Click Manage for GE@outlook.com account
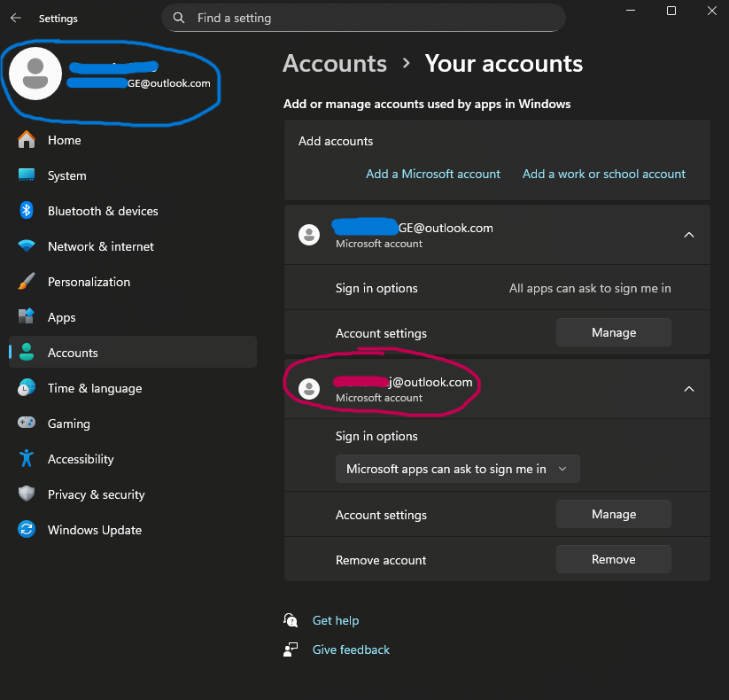This screenshot has width=729, height=700. [x=614, y=332]
